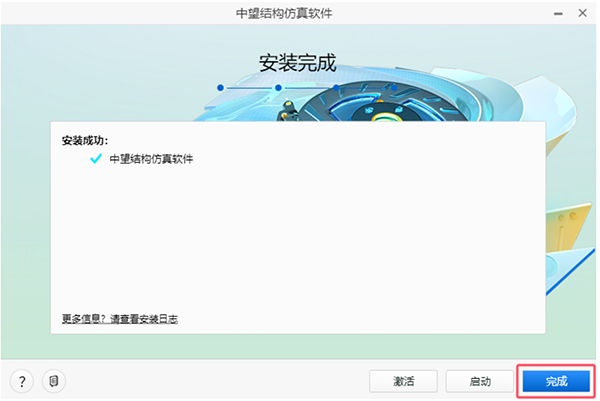Click the cyan checkmark beside 中望结构仿真软件

(x=96, y=158)
